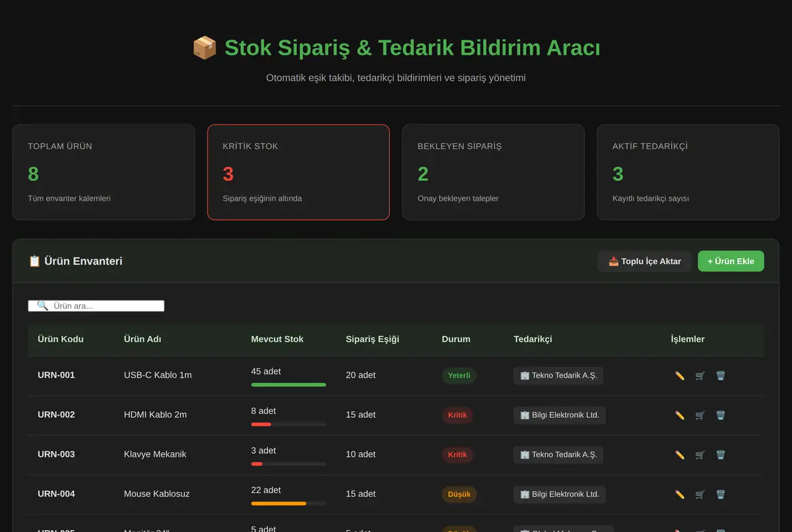792x532 pixels.
Task: Edit Mouse Kablosuz with pencil icon
Action: 680,494
